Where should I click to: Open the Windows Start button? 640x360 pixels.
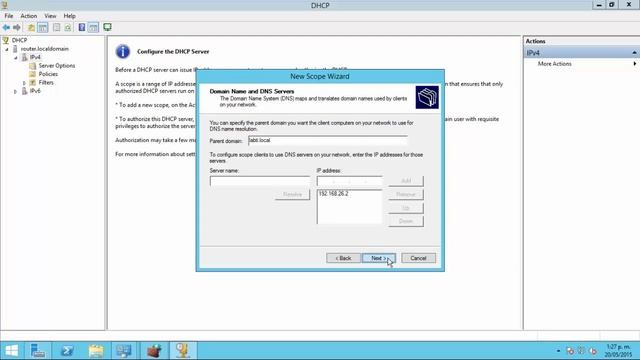click(x=11, y=351)
